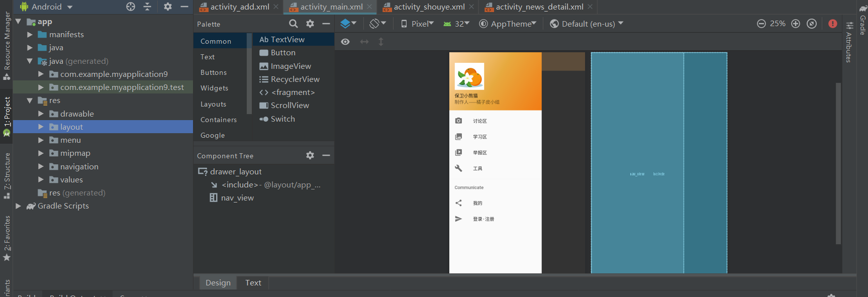Open the Attributes side panel
This screenshot has height=297, width=868.
849,42
